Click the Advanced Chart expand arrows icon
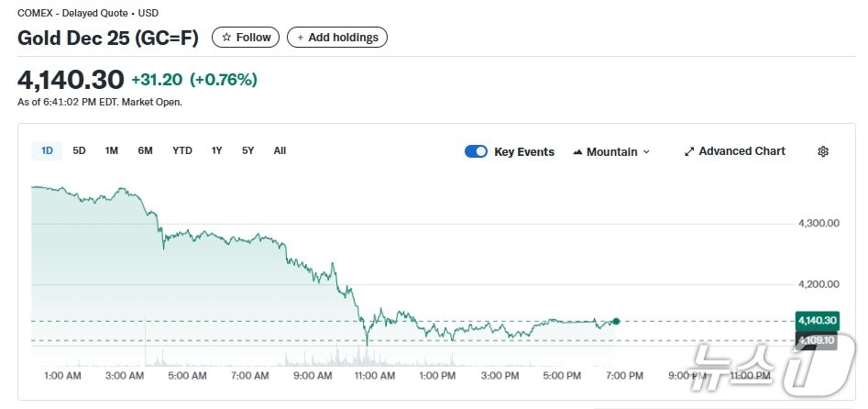The image size is (868, 409). pos(689,151)
